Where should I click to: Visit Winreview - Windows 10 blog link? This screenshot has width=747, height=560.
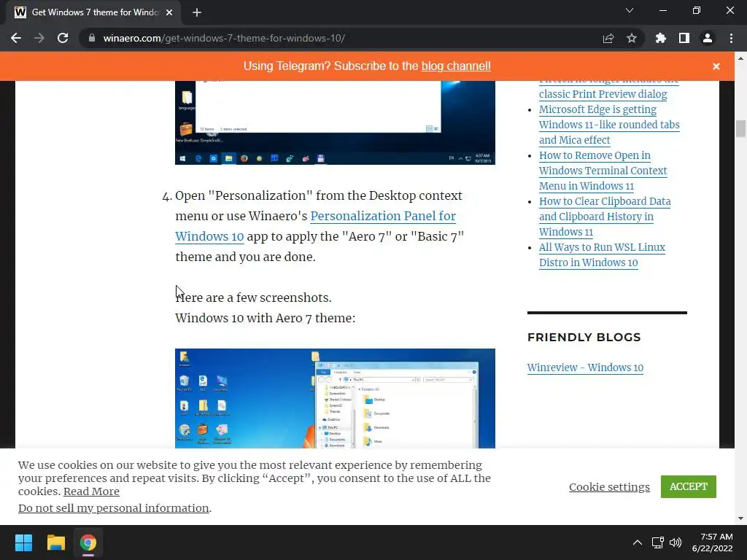(x=585, y=367)
